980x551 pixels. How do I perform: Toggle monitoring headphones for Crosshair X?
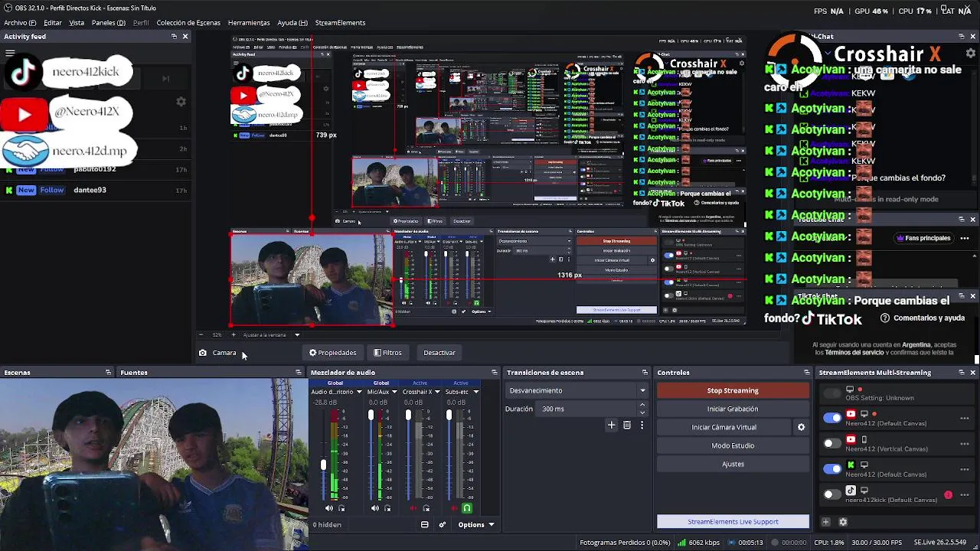(x=426, y=508)
